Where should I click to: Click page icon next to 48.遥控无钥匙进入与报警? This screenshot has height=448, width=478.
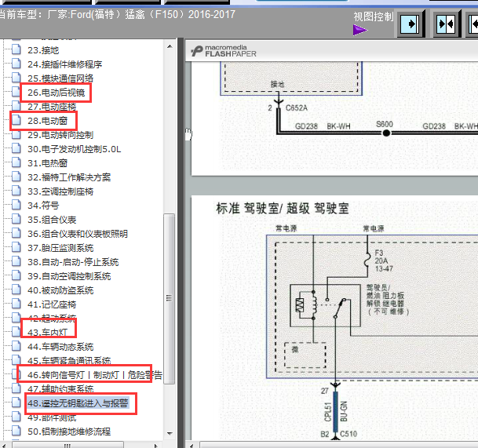click(16, 402)
